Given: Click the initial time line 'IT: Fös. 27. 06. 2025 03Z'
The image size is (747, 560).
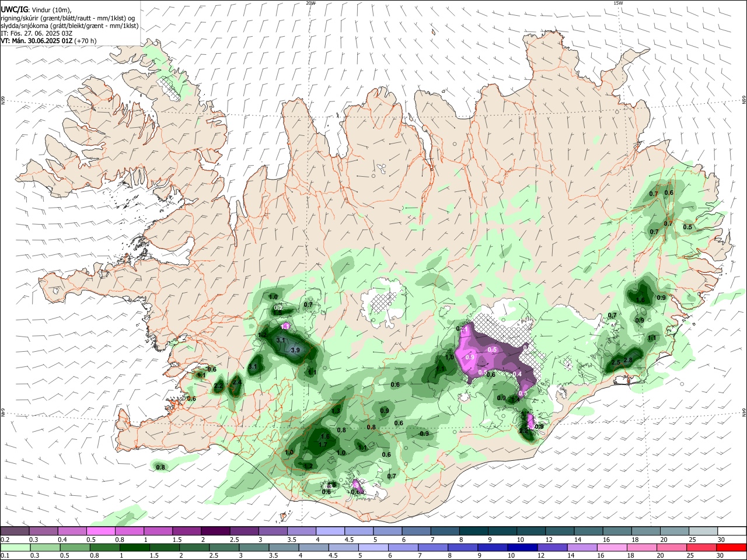Looking at the screenshot, I should point(37,33).
